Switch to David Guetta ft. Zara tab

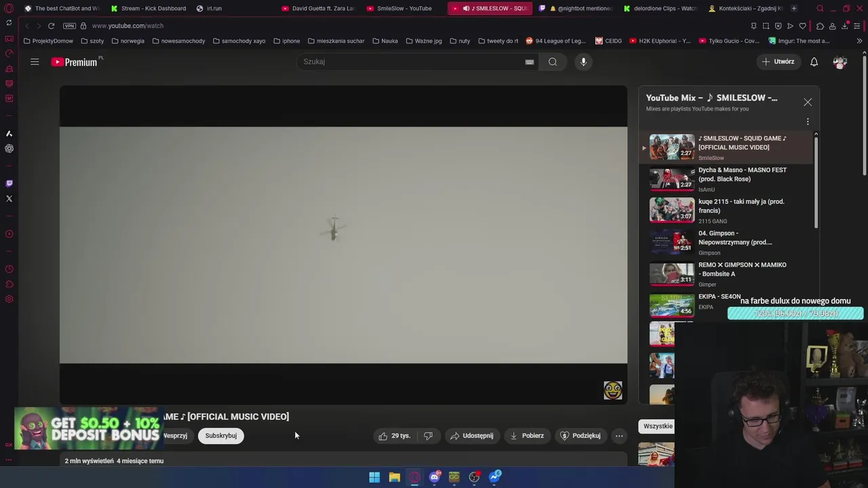(x=318, y=8)
